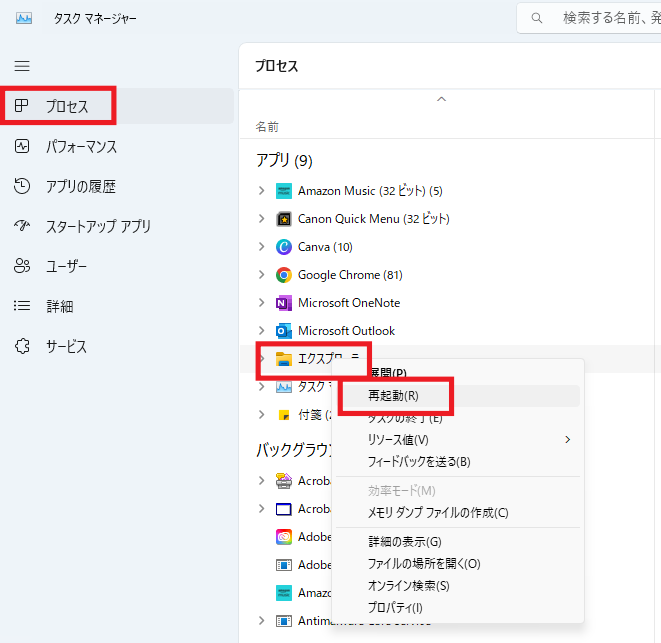
Task: Open App history (アプリの履歴) icon
Action: click(x=22, y=186)
